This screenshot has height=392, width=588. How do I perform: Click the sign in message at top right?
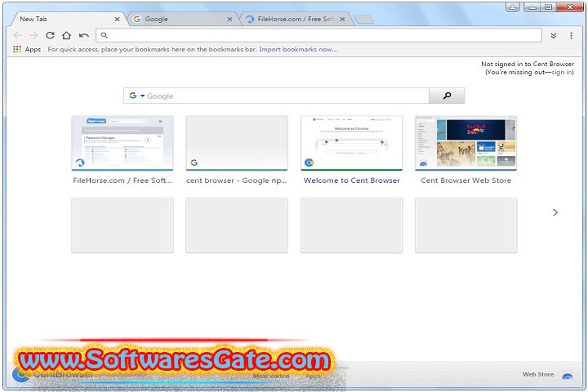(x=528, y=68)
